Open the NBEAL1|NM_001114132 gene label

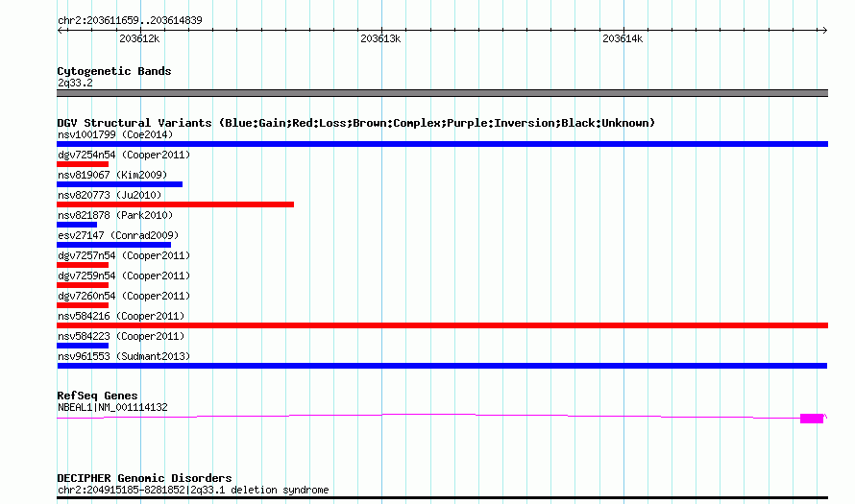[112, 407]
